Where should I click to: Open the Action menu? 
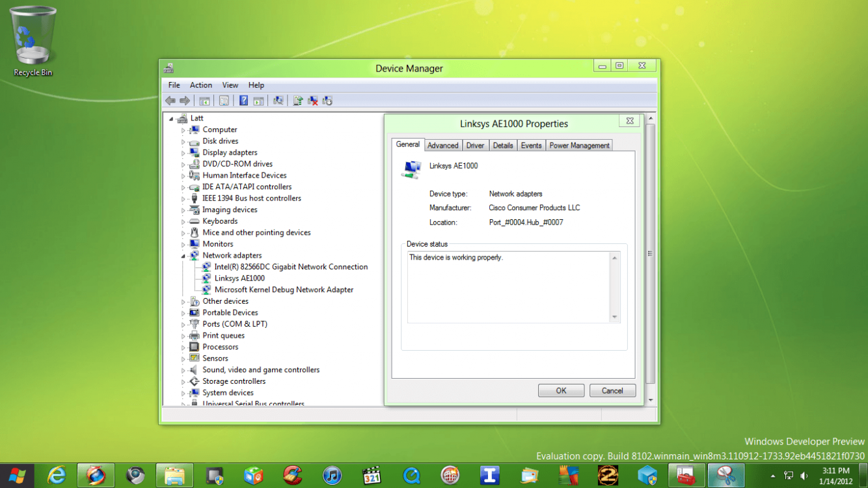pyautogui.click(x=201, y=85)
